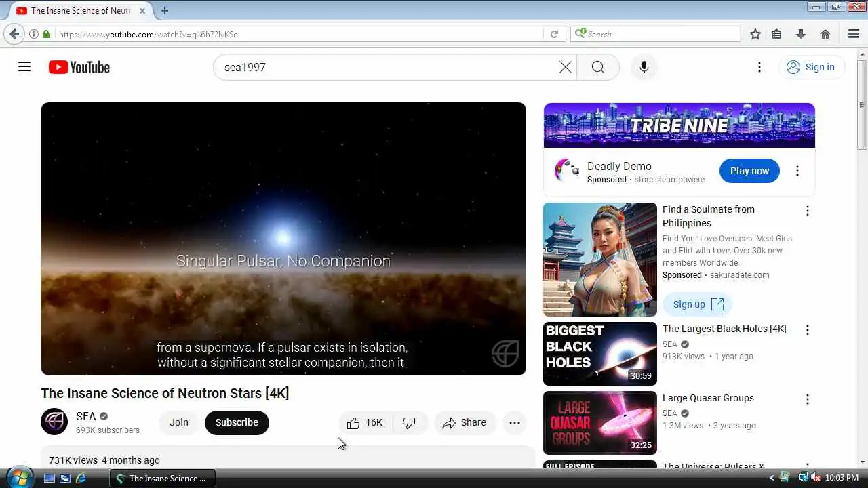Image resolution: width=868 pixels, height=488 pixels.
Task: Open the Windows Start orb
Action: coord(18,477)
